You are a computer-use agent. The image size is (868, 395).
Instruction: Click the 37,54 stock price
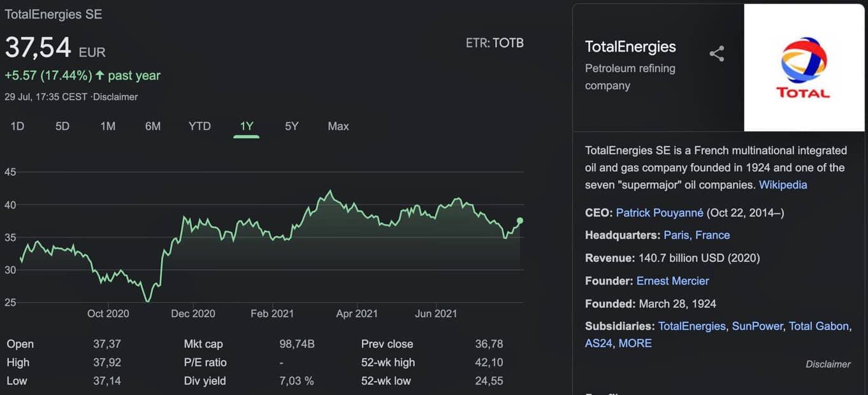point(38,48)
